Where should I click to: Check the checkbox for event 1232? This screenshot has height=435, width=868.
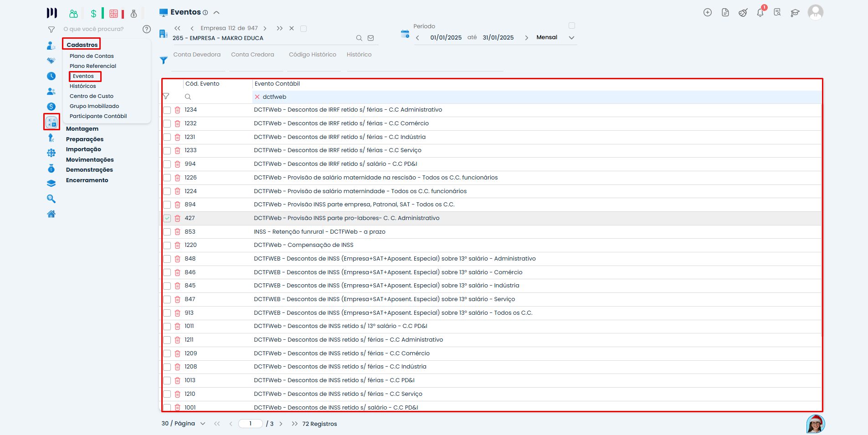click(167, 123)
